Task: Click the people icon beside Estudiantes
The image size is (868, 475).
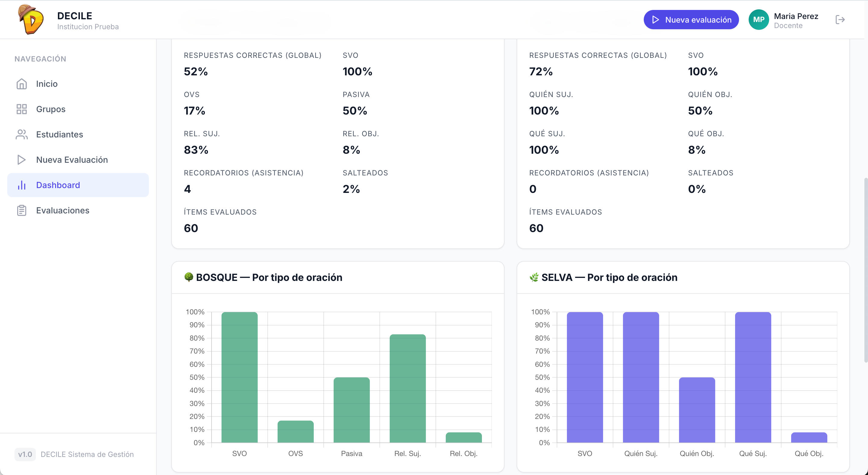Action: pyautogui.click(x=22, y=134)
